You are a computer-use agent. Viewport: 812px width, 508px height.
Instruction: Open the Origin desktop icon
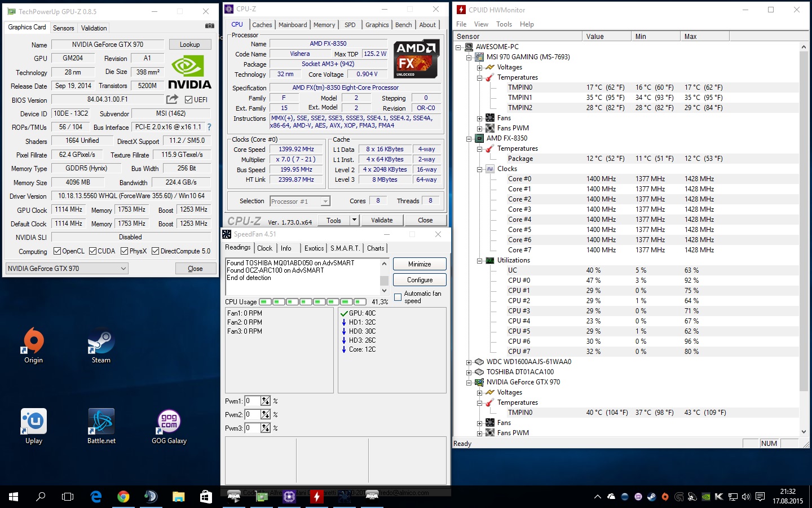pos(33,345)
